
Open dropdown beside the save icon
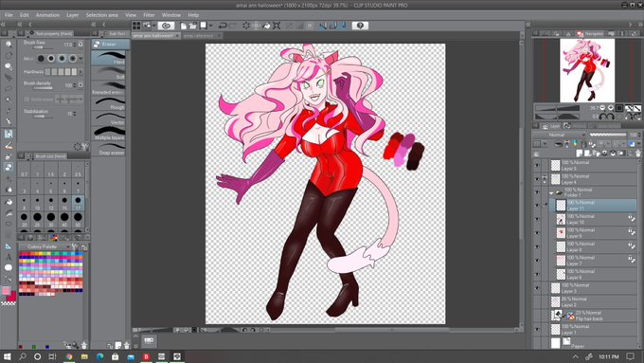pos(210,26)
